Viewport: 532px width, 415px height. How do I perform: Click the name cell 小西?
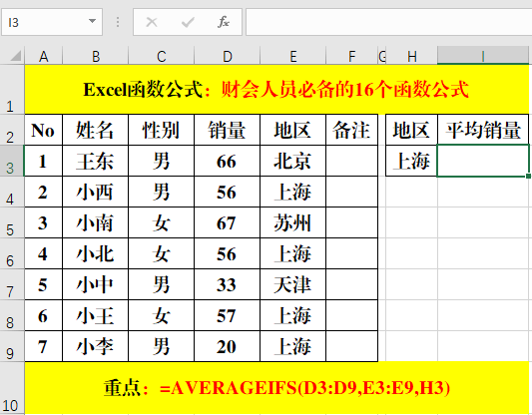click(96, 192)
